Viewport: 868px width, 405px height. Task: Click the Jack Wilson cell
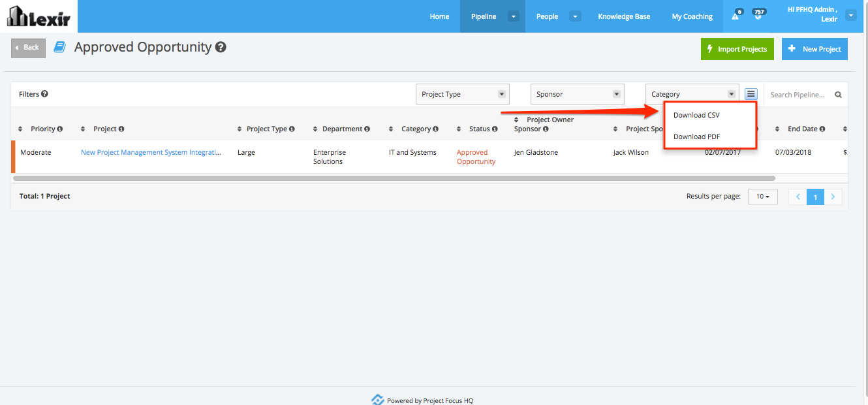coord(631,152)
